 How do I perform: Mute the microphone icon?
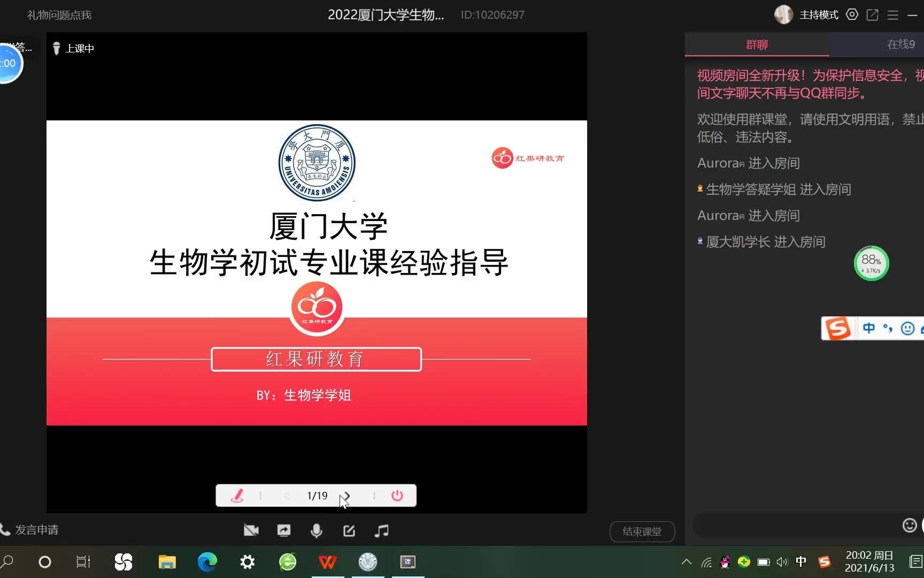316,530
